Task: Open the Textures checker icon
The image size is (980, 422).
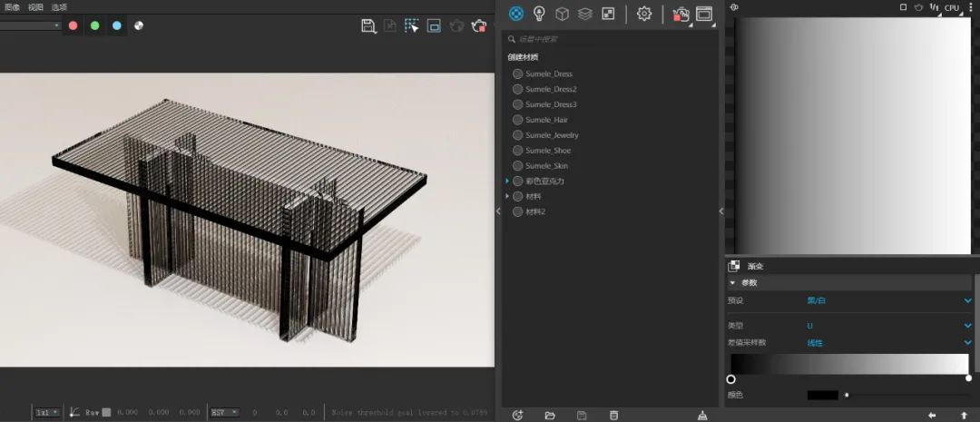Action: click(608, 14)
